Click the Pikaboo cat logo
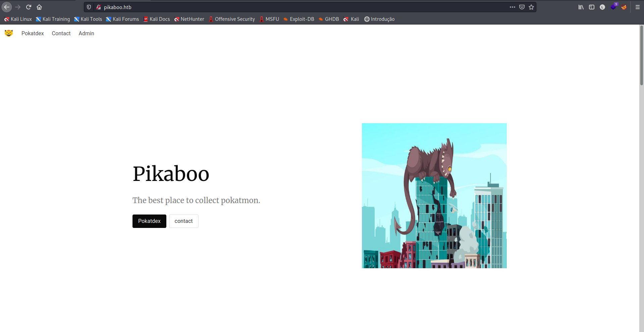The image size is (644, 332). pos(9,33)
